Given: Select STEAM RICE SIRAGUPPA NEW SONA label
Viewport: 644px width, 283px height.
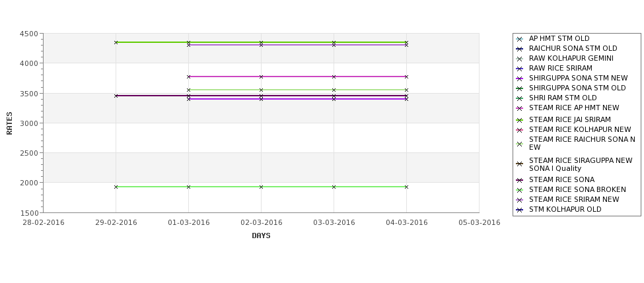Looking at the screenshot, I should click(581, 164).
